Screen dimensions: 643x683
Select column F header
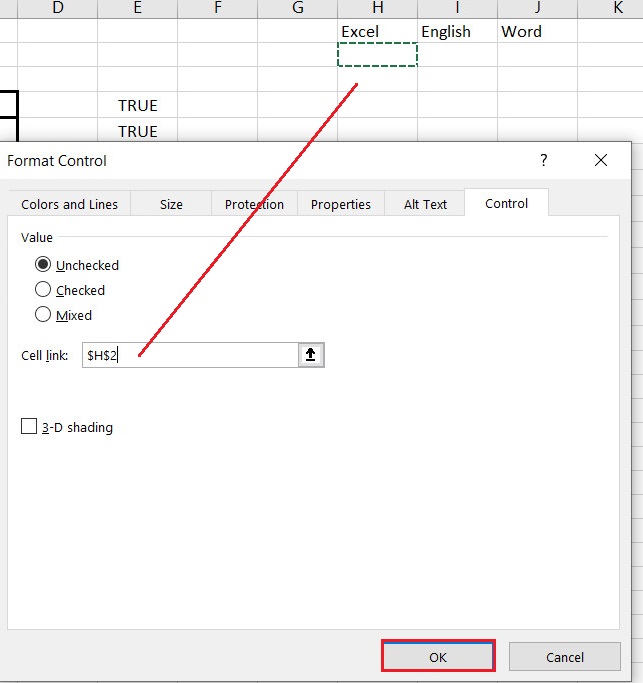tap(218, 8)
